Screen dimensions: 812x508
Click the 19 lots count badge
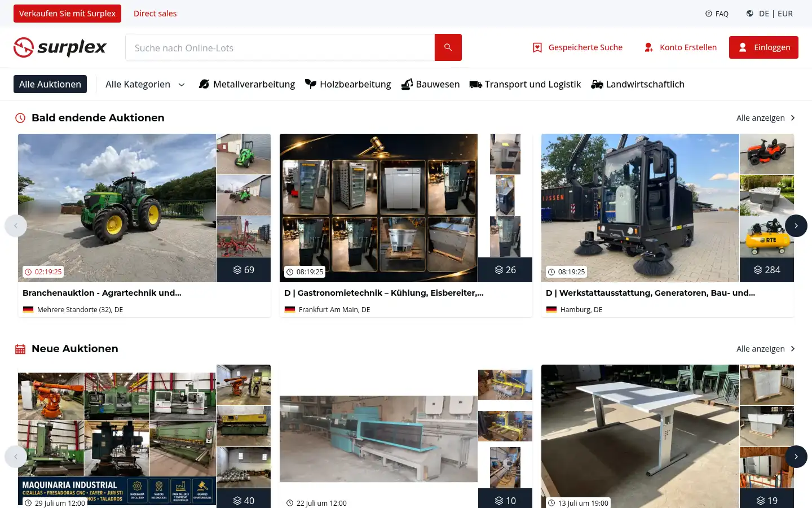[x=767, y=500]
